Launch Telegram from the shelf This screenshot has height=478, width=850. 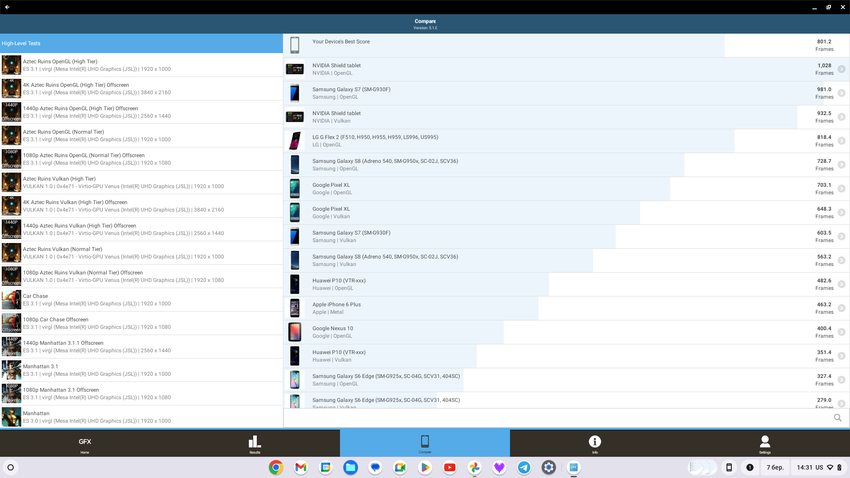click(x=524, y=467)
